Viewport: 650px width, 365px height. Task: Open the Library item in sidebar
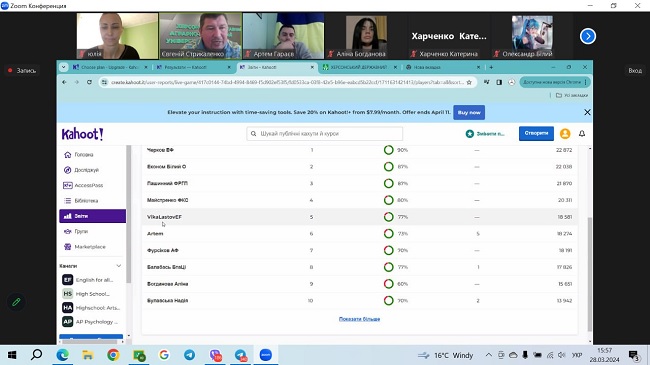pos(81,201)
